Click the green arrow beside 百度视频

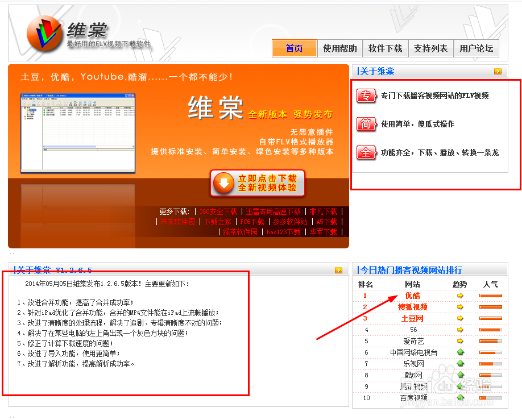[x=461, y=398]
